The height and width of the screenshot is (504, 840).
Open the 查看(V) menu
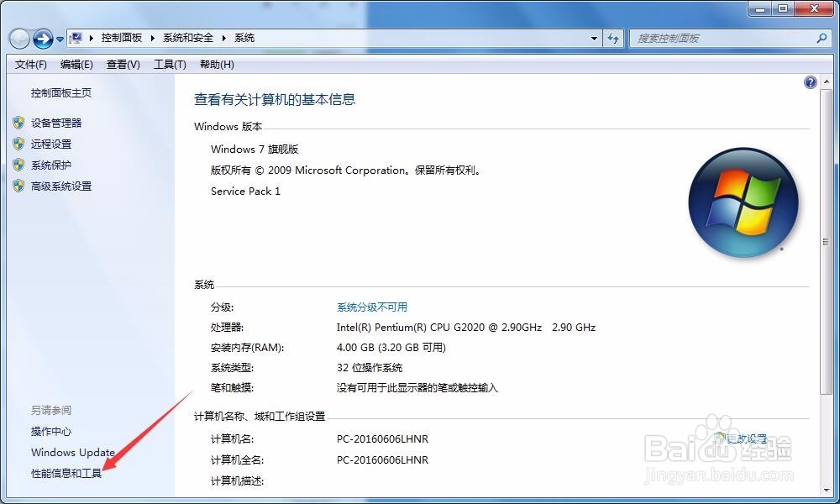(123, 65)
